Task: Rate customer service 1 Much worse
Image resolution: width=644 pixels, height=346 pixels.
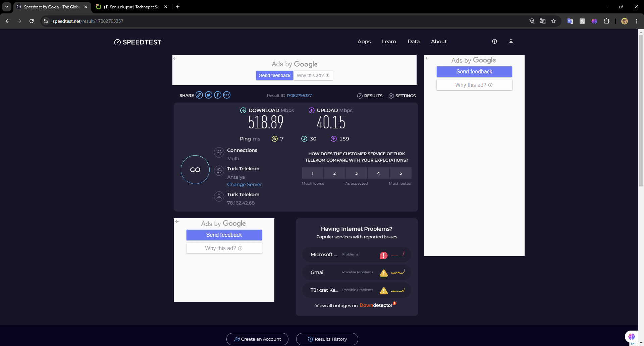Action: (313, 173)
